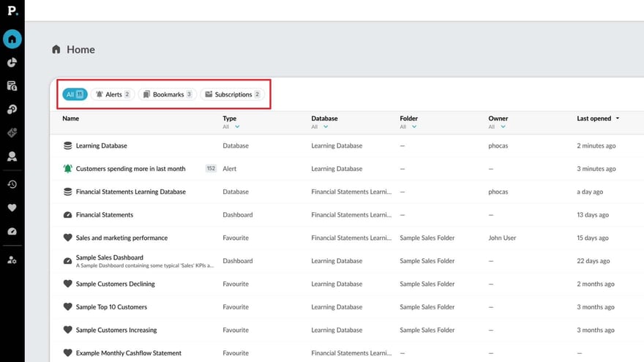Expand the Database column filter dropdown
Screen dimensions: 644x362
tap(326, 127)
